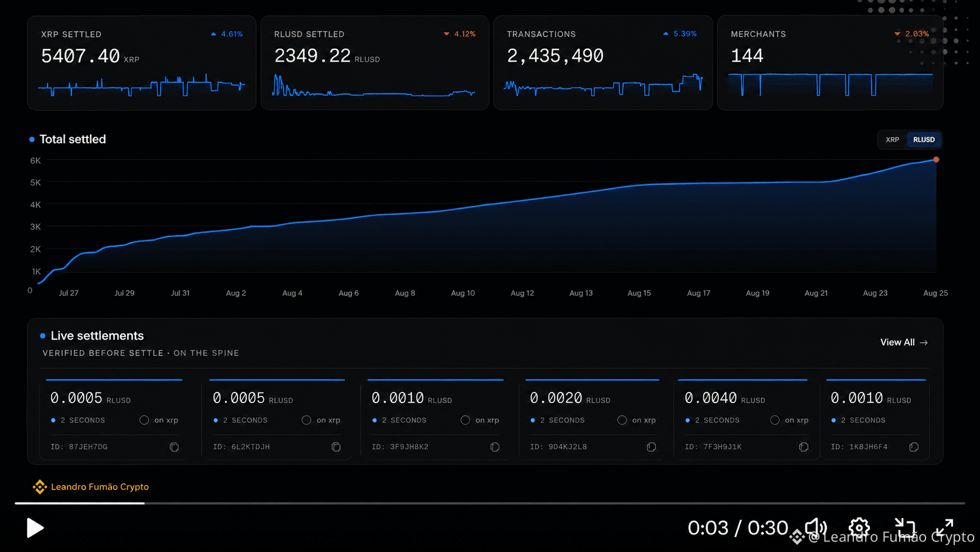Click Merchants sparkline chart
980x552 pixels.
click(x=830, y=84)
